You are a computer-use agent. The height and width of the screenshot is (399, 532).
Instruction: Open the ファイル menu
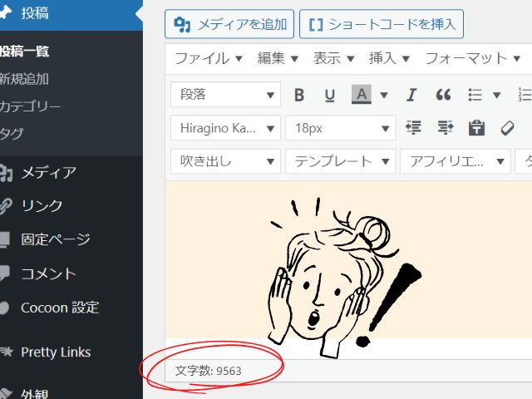(x=208, y=58)
